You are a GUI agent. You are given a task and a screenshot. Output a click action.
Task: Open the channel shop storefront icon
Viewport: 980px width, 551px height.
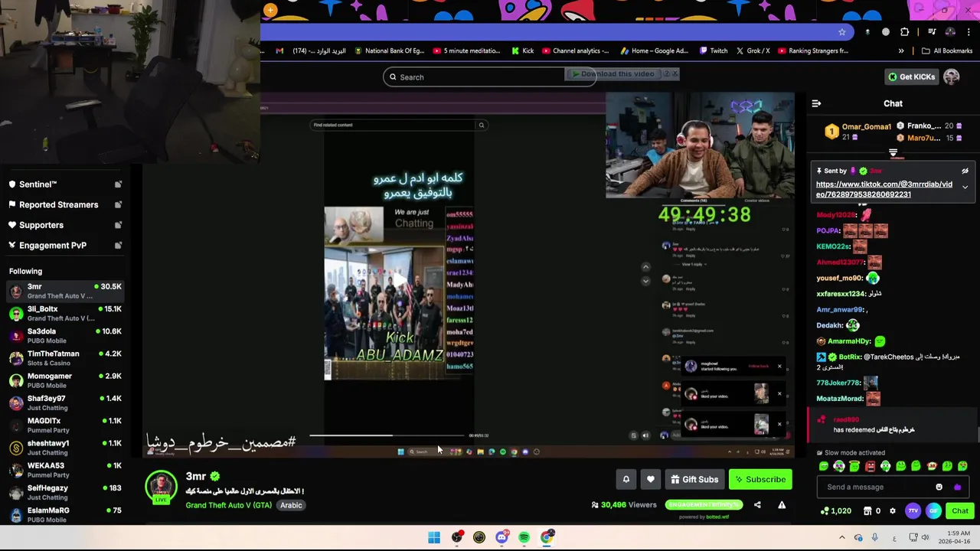click(867, 510)
